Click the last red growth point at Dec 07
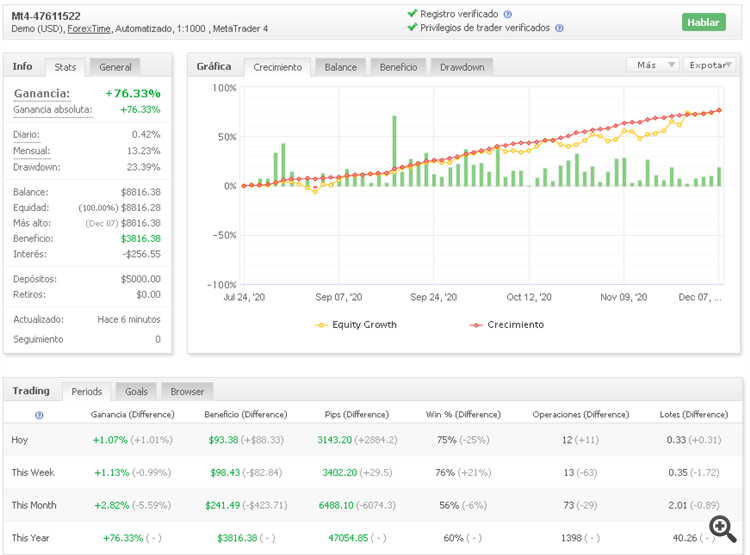 point(719,111)
